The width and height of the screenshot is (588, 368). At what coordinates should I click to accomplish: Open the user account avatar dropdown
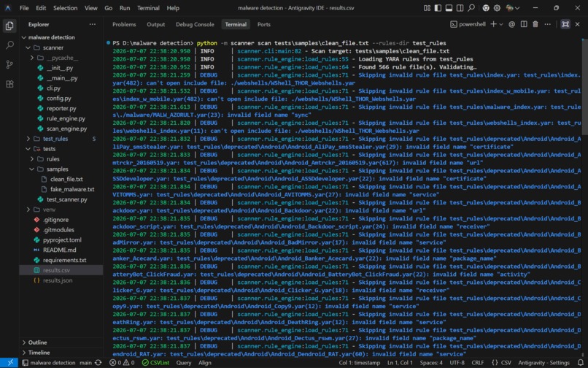[512, 8]
